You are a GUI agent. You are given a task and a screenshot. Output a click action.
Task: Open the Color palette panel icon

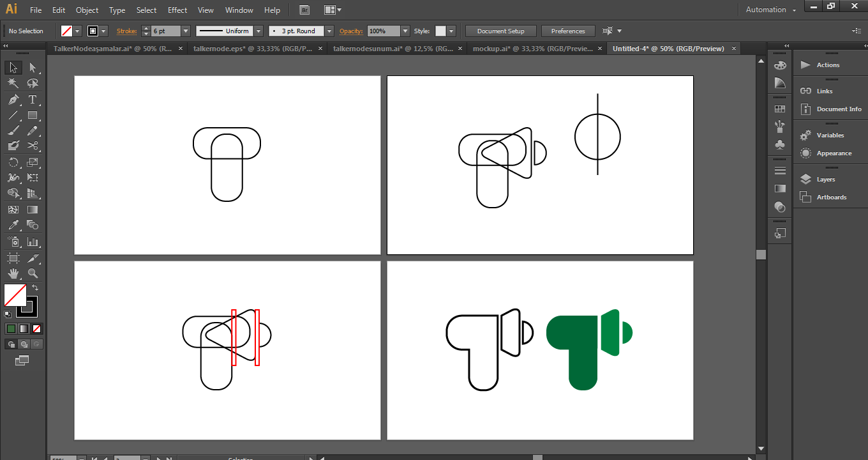(x=780, y=65)
